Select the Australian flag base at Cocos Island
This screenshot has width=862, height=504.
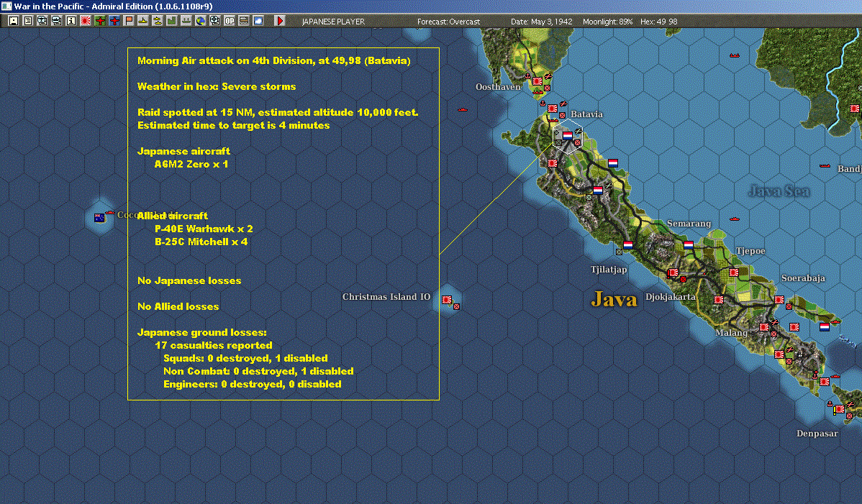tap(99, 218)
